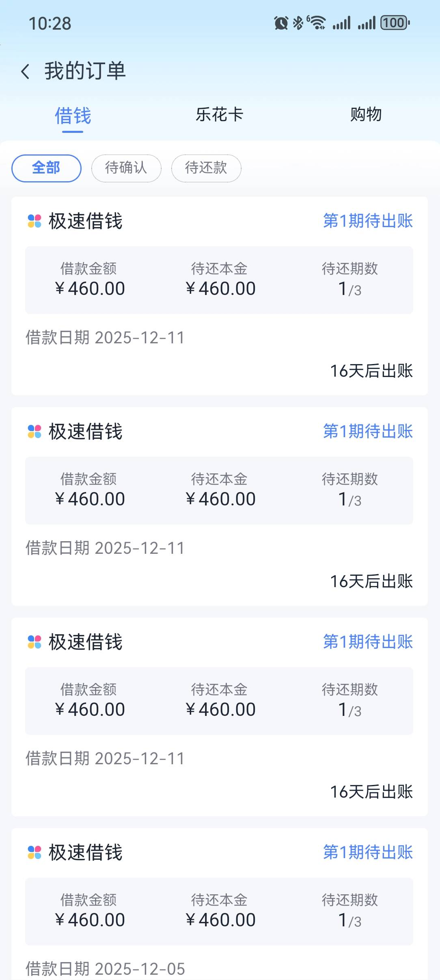Tap fourth order's 第1期待出账 status link
440x980 pixels.
(x=368, y=852)
